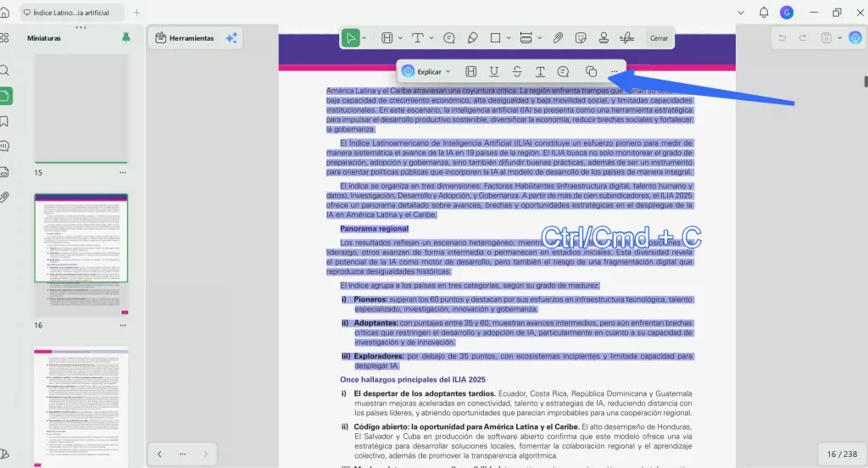Select the thumbnail below page 16

(x=81, y=407)
